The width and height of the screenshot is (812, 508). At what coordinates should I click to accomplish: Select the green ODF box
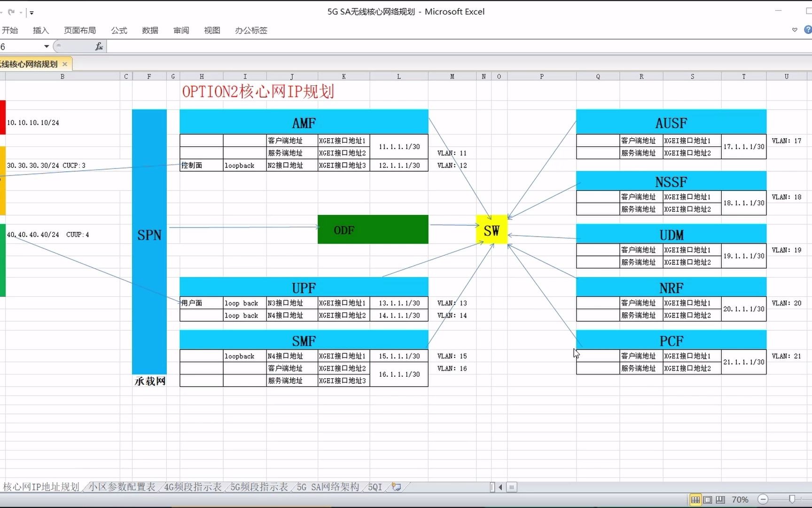373,230
